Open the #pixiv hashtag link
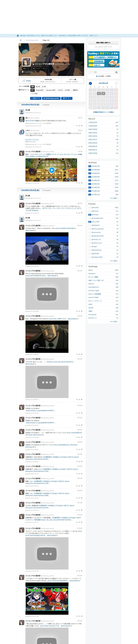This screenshot has height=644, width=138. (x=91, y=270)
